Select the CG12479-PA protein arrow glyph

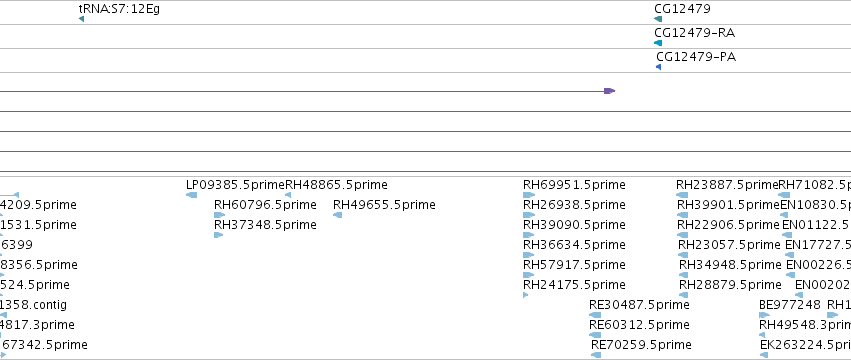[659, 67]
